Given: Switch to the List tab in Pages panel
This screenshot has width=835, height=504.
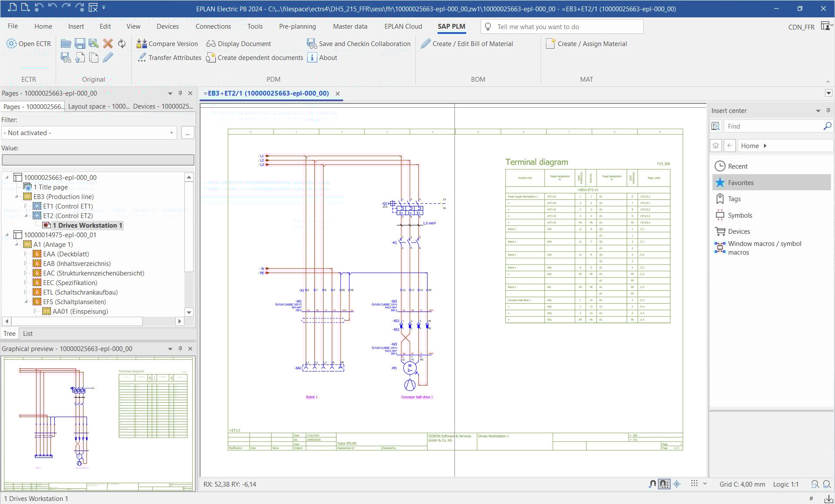Looking at the screenshot, I should click(28, 334).
